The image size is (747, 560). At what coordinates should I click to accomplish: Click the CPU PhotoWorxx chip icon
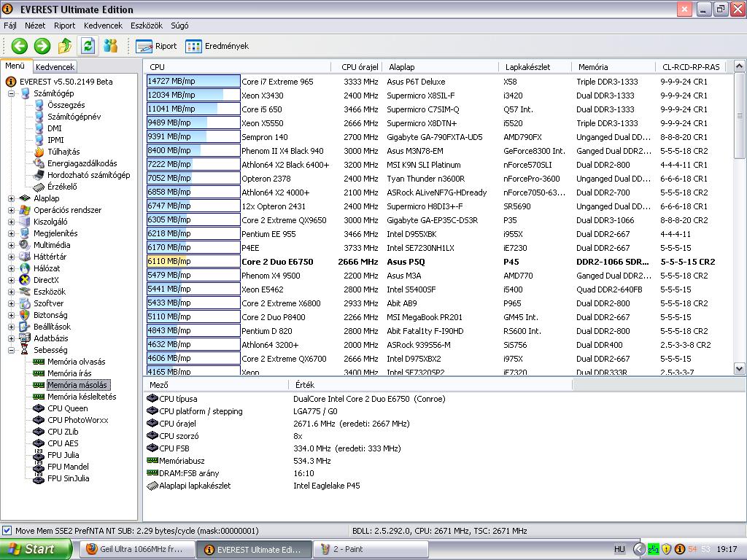[39, 420]
